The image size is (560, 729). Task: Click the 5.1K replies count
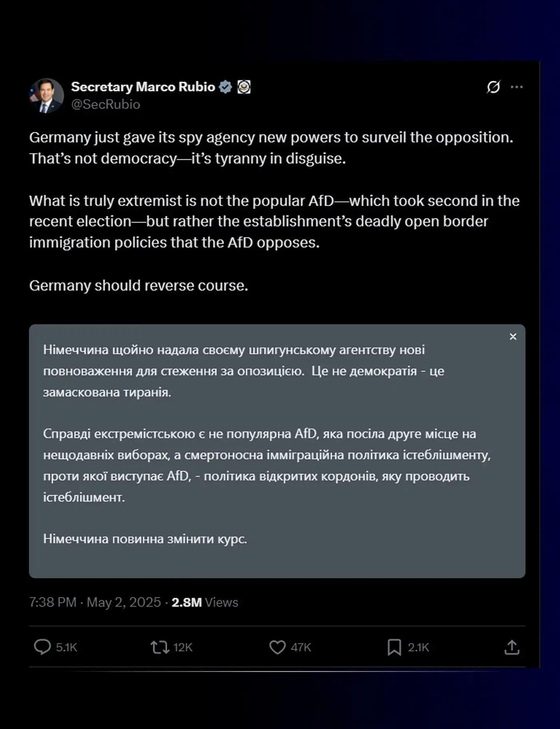pyautogui.click(x=66, y=647)
